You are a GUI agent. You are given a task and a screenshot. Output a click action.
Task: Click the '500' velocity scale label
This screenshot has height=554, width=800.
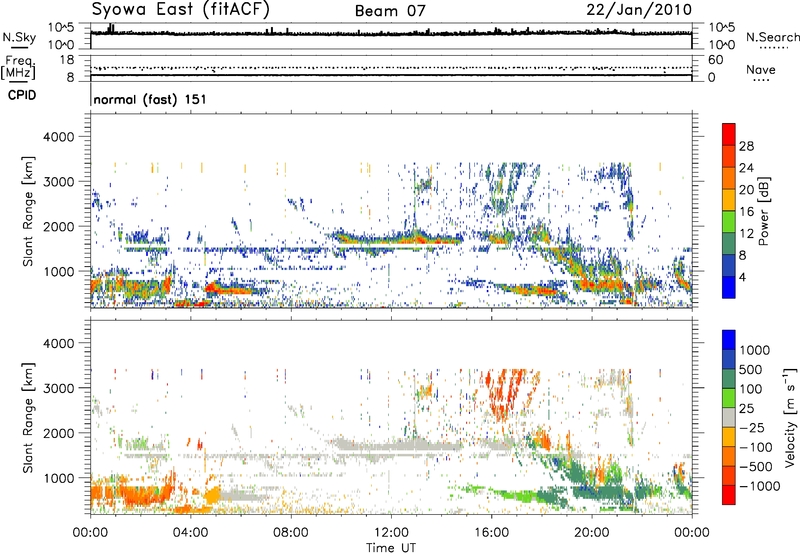click(x=751, y=369)
